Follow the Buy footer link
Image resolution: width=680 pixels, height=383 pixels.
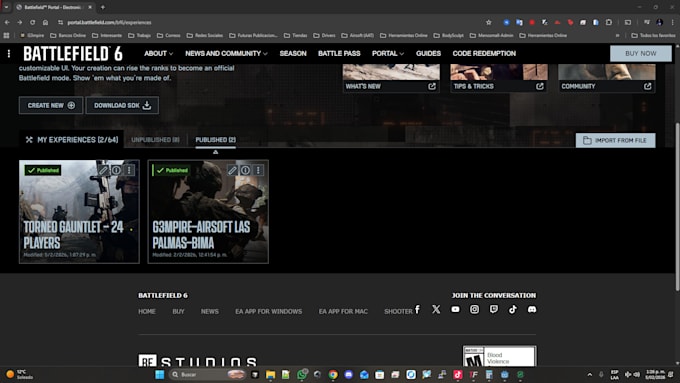(x=178, y=311)
